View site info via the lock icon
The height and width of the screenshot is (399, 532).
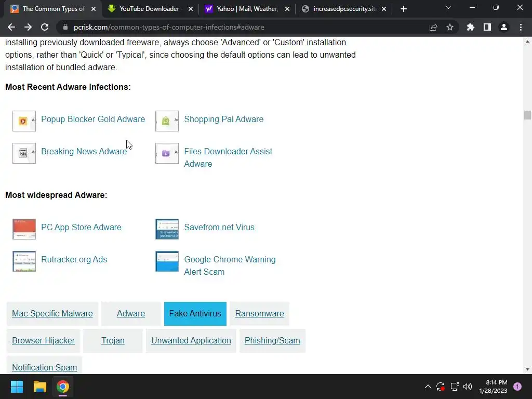[65, 27]
